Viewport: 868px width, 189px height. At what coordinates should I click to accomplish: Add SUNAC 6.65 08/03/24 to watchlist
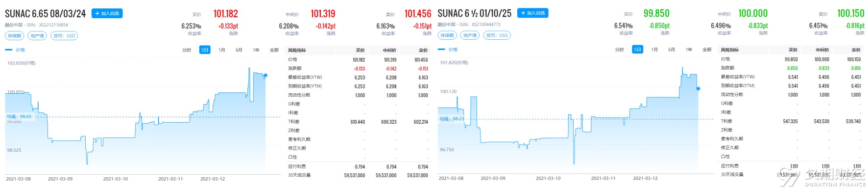point(107,13)
